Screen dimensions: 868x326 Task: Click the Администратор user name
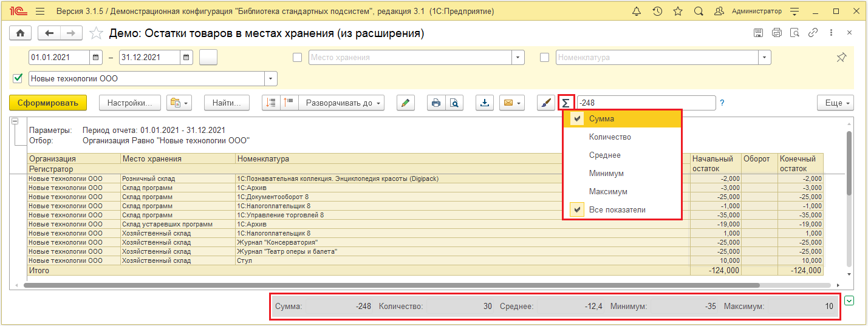click(x=757, y=12)
